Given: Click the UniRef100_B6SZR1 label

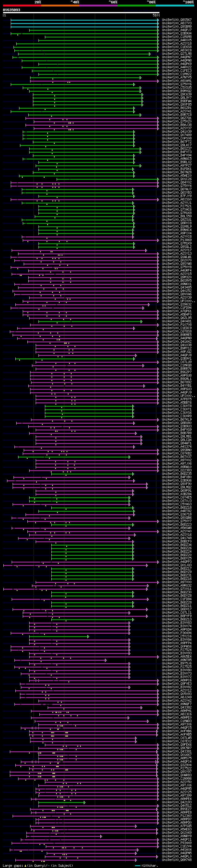Looking at the screenshot, I should click(177, 108).
